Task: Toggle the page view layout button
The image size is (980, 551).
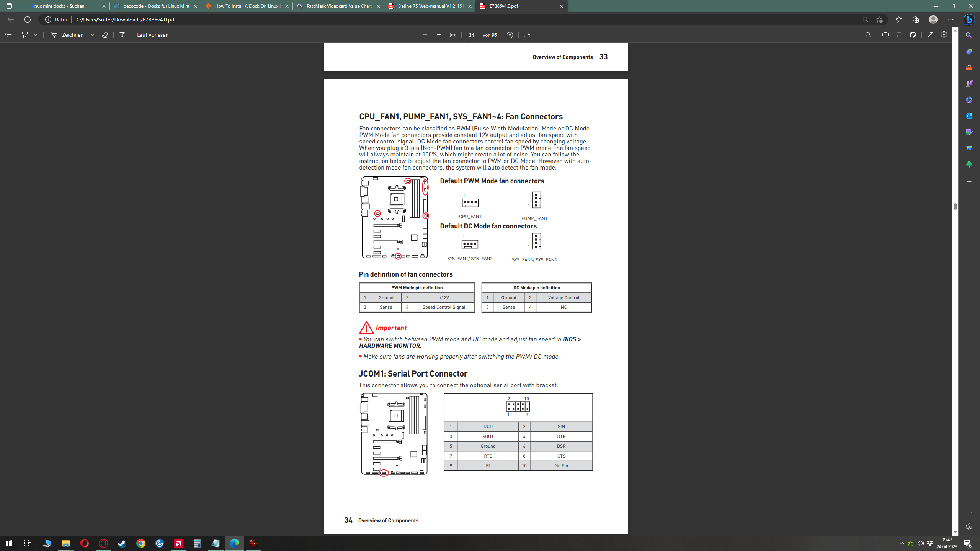Action: (x=527, y=35)
